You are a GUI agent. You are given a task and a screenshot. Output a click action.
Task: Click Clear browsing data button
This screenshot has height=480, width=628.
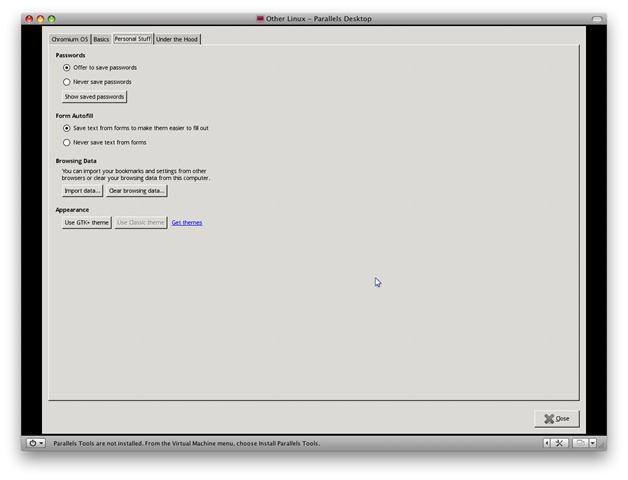pyautogui.click(x=136, y=191)
